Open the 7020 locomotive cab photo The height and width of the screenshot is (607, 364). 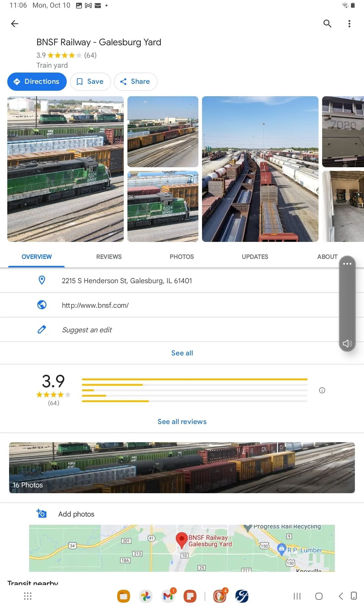click(343, 132)
